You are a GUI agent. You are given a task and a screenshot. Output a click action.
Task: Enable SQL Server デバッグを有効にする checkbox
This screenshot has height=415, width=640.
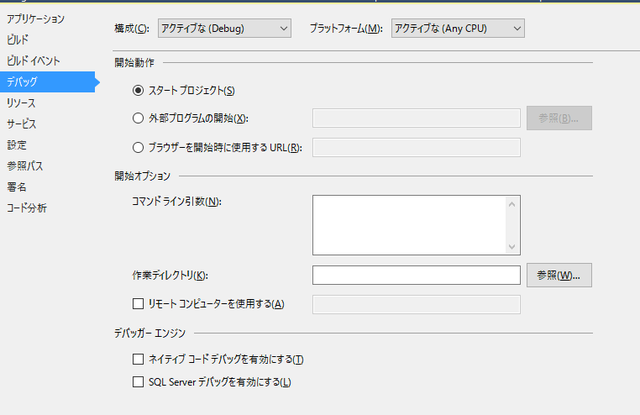[x=138, y=382]
